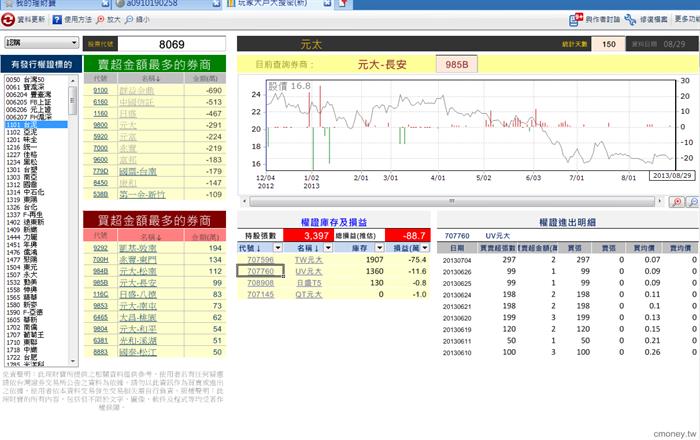The width and height of the screenshot is (700, 440).
Task: Open broker 永豐-東門 in buy list
Action: 138,260
